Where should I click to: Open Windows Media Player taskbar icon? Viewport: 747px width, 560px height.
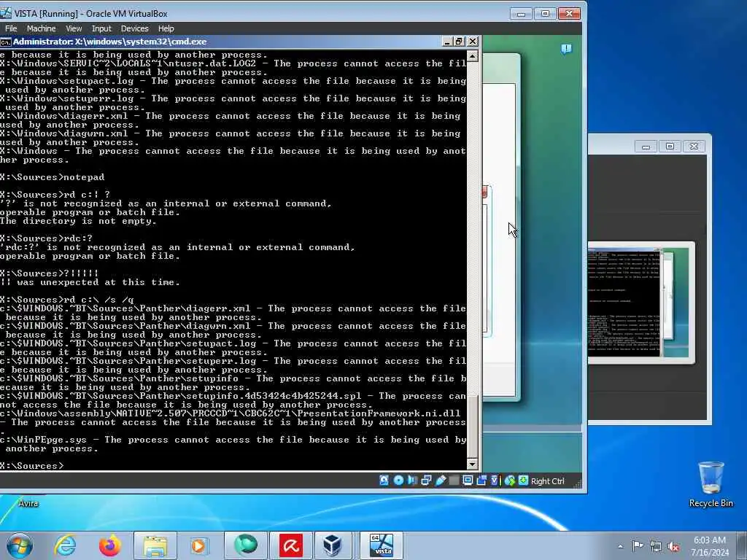(x=199, y=545)
